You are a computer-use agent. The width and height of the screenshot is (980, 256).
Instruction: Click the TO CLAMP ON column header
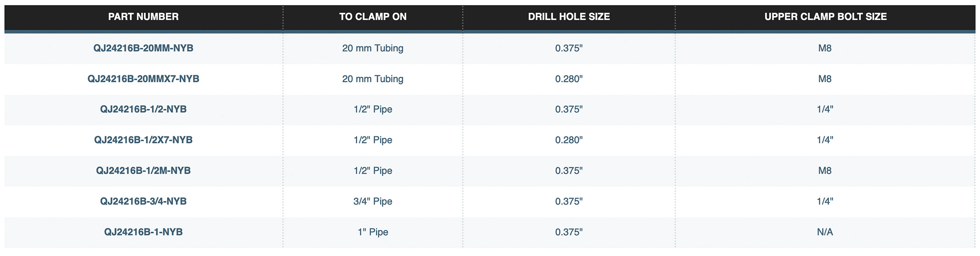pos(373,17)
